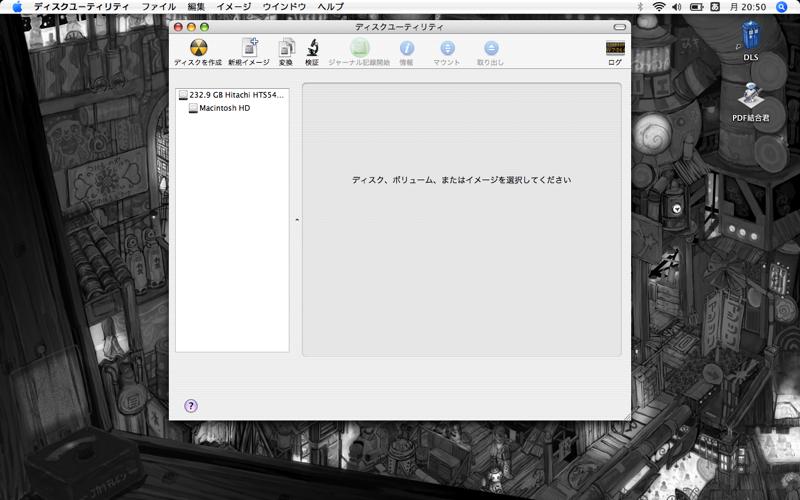Open the Wi-Fi status menu
The image size is (800, 500).
(659, 7)
